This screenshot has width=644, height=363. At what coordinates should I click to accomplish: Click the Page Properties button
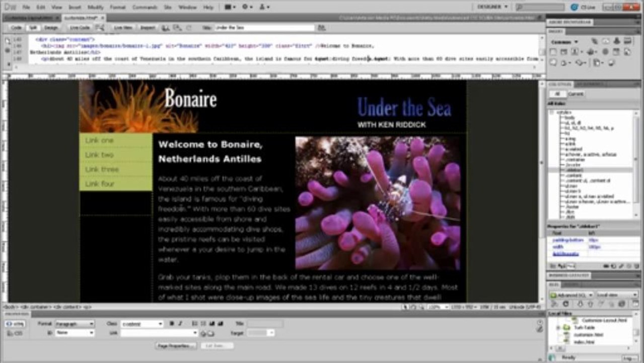(x=175, y=346)
